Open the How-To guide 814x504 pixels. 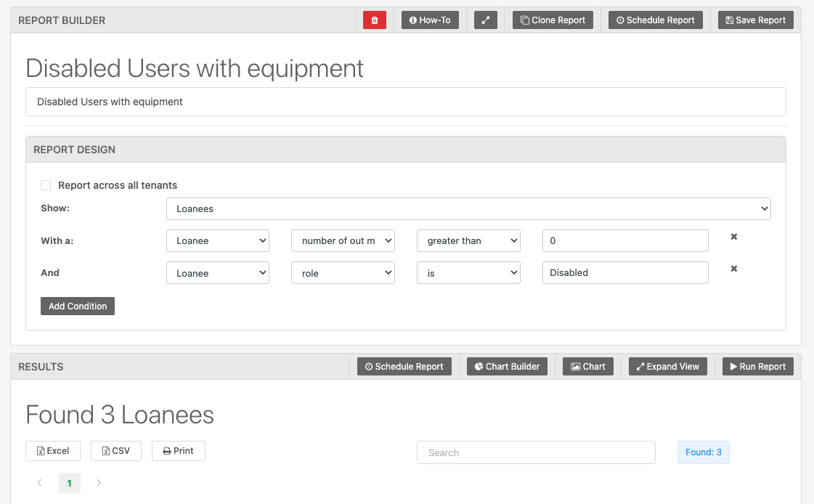[x=430, y=20]
